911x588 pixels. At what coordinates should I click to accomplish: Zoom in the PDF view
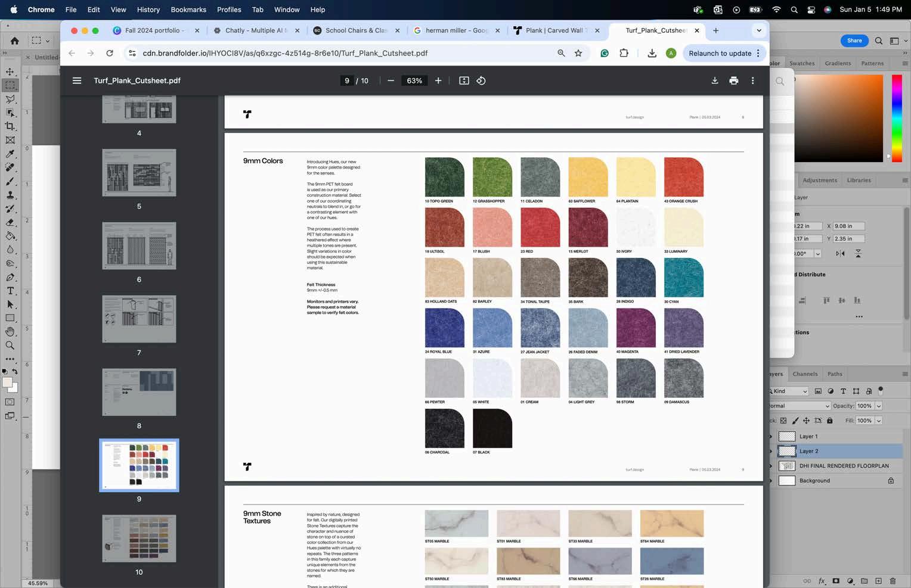pyautogui.click(x=438, y=80)
